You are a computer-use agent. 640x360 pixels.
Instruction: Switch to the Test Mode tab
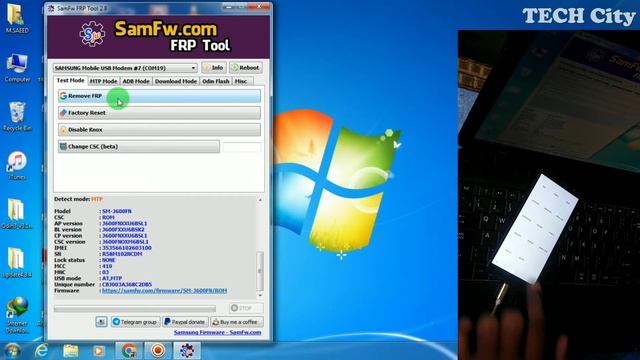tap(70, 80)
